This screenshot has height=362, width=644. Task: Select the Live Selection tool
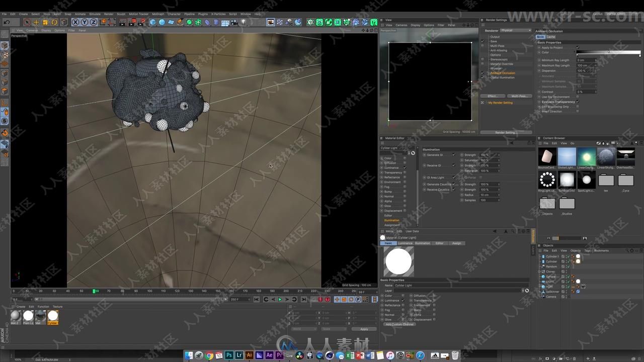pos(27,22)
